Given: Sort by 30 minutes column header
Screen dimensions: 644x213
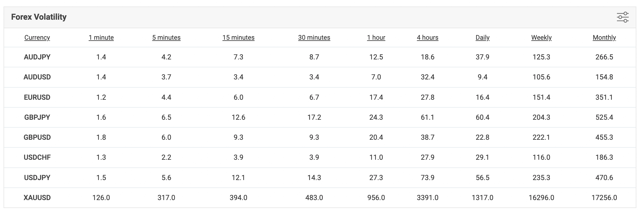Looking at the screenshot, I should coord(314,38).
